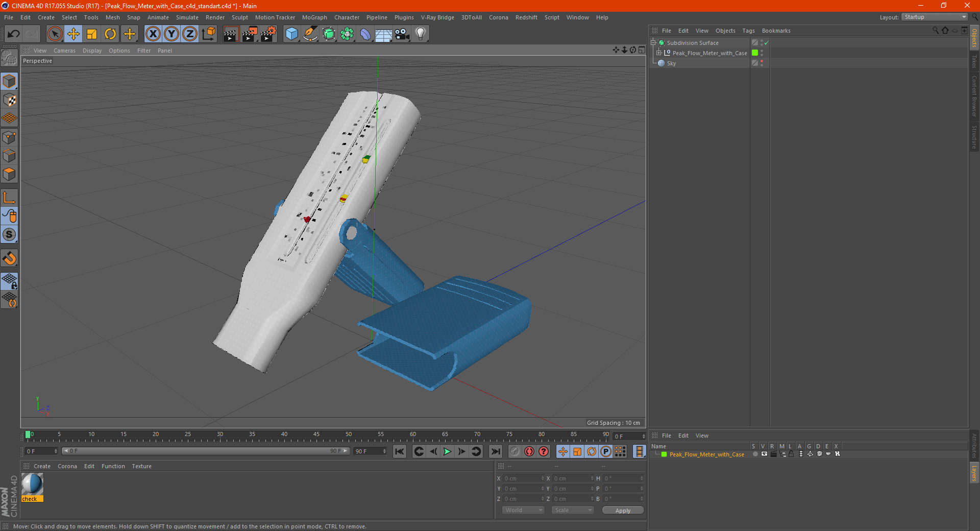Open the spline Pen tool
Screen dimensions: 980x531
tap(310, 34)
